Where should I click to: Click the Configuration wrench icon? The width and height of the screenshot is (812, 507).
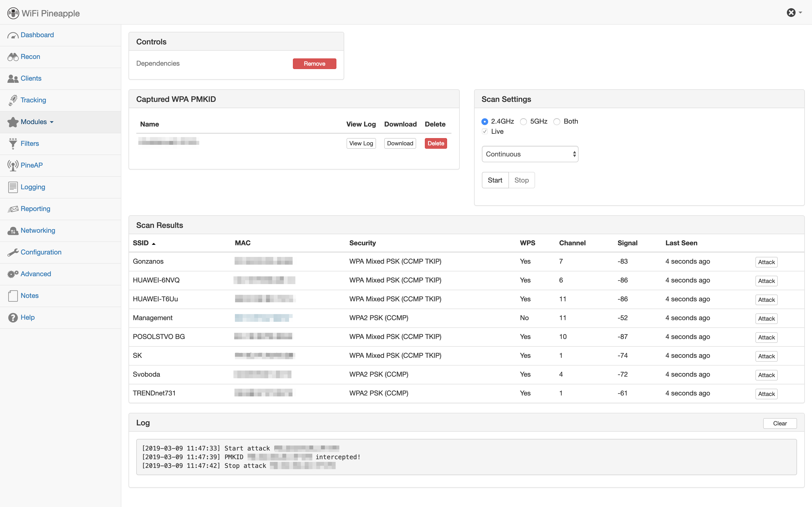pos(13,253)
